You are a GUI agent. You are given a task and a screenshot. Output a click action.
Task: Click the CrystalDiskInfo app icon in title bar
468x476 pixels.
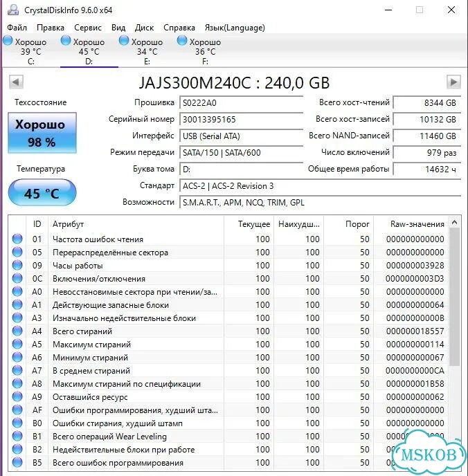(13, 10)
